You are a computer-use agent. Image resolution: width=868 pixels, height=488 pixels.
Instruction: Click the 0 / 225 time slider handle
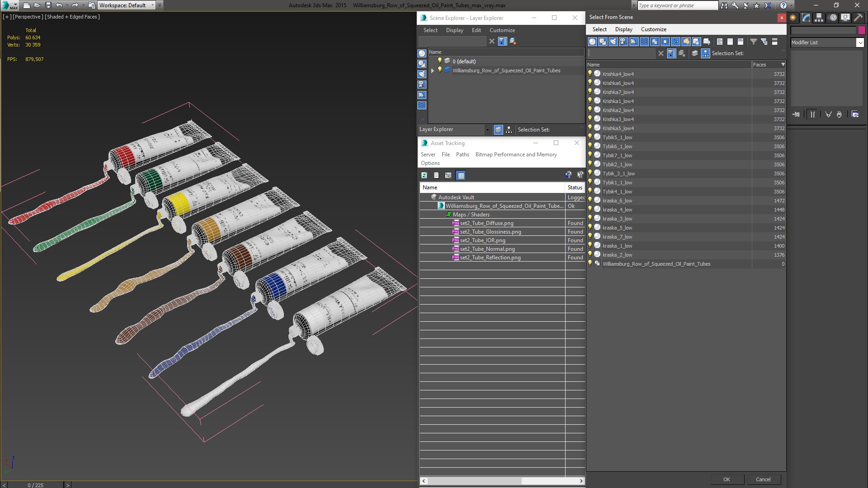36,485
